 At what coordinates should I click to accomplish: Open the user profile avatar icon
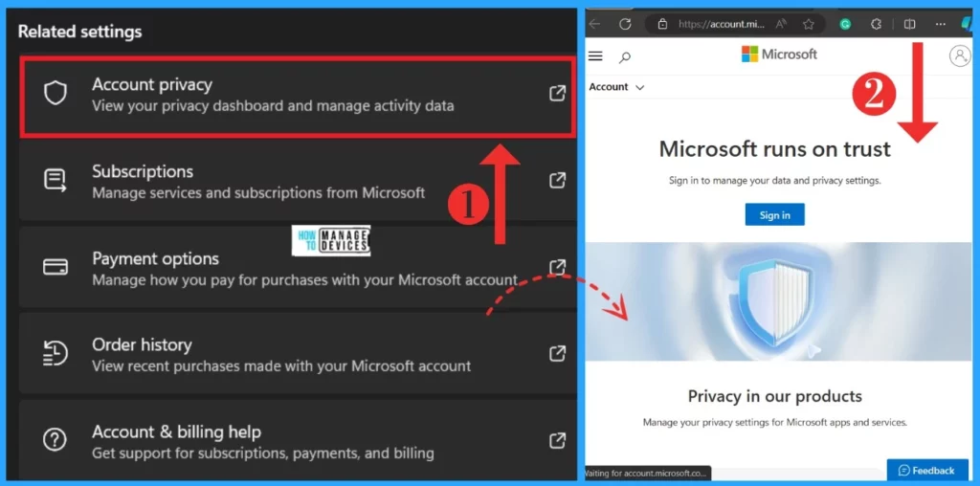tap(959, 55)
